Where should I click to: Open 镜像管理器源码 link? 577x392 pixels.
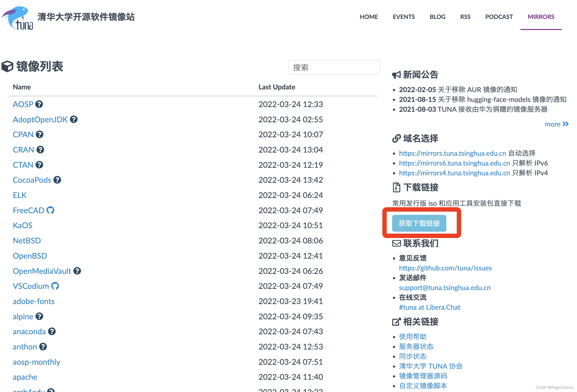423,376
